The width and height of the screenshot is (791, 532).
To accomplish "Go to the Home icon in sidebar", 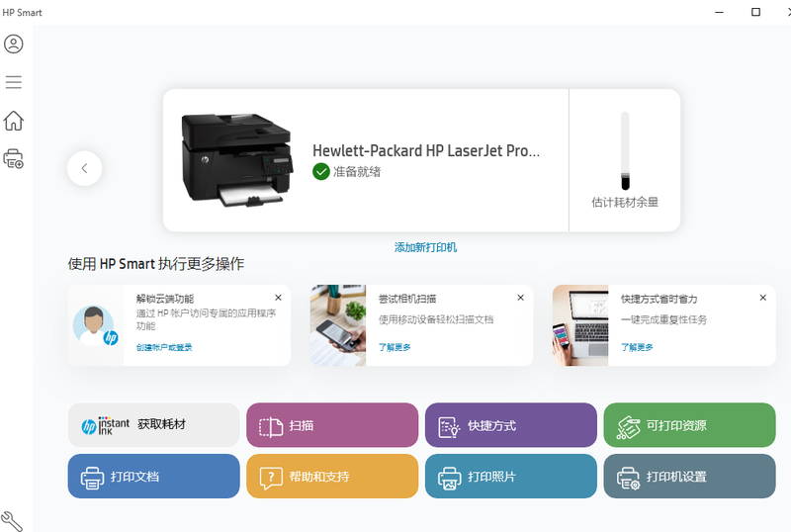I will [14, 121].
